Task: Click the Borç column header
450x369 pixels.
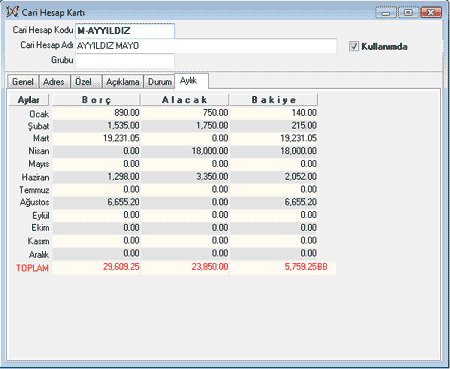Action: tap(96, 100)
